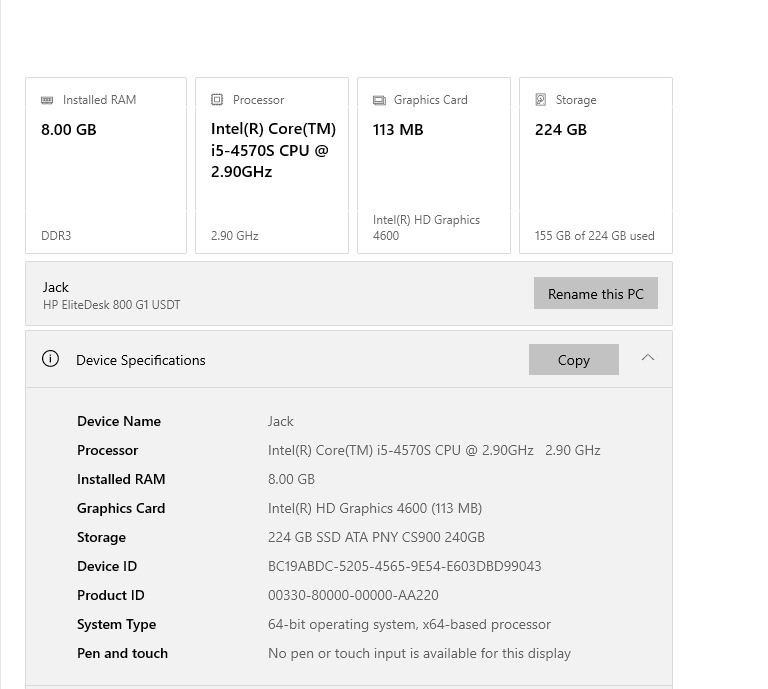
Task: Click the Device Specifications info icon
Action: coord(50,359)
